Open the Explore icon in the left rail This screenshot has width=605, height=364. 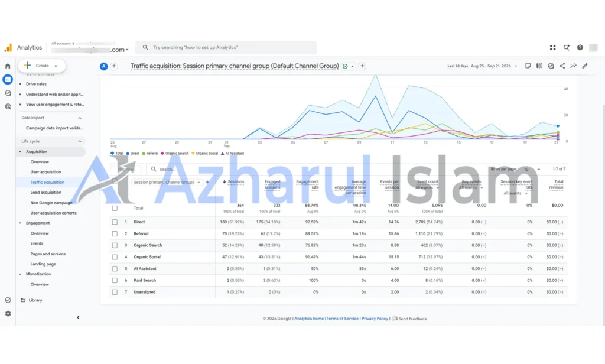pos(8,93)
